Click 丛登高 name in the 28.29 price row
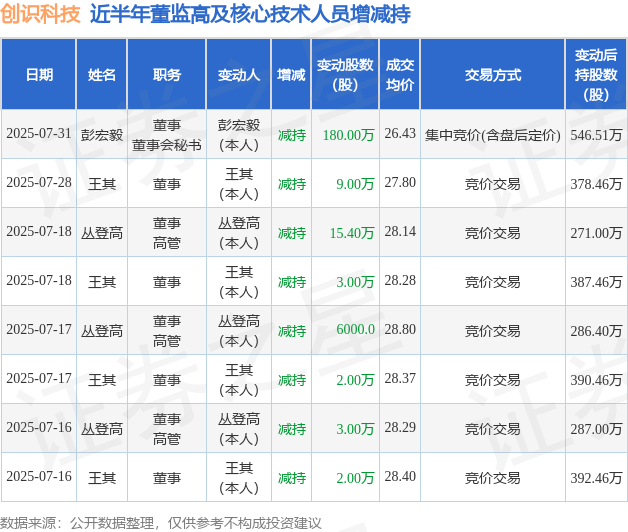Viewport: 628px width, 532px height. (x=102, y=429)
